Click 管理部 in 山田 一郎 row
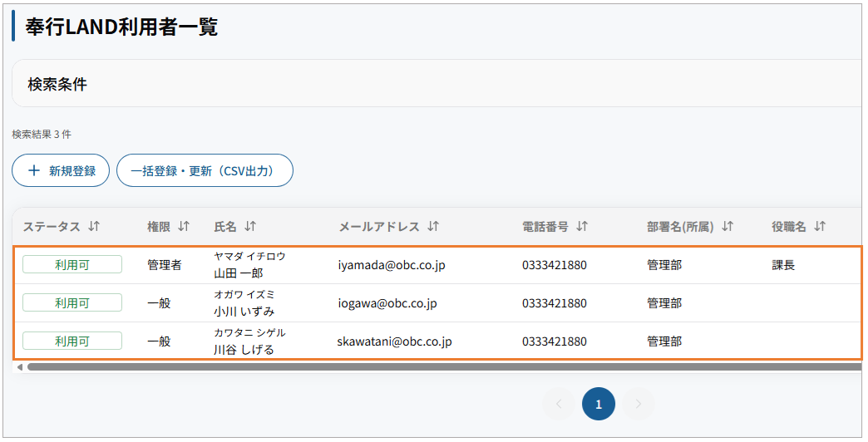This screenshot has width=868, height=442. pyautogui.click(x=664, y=265)
